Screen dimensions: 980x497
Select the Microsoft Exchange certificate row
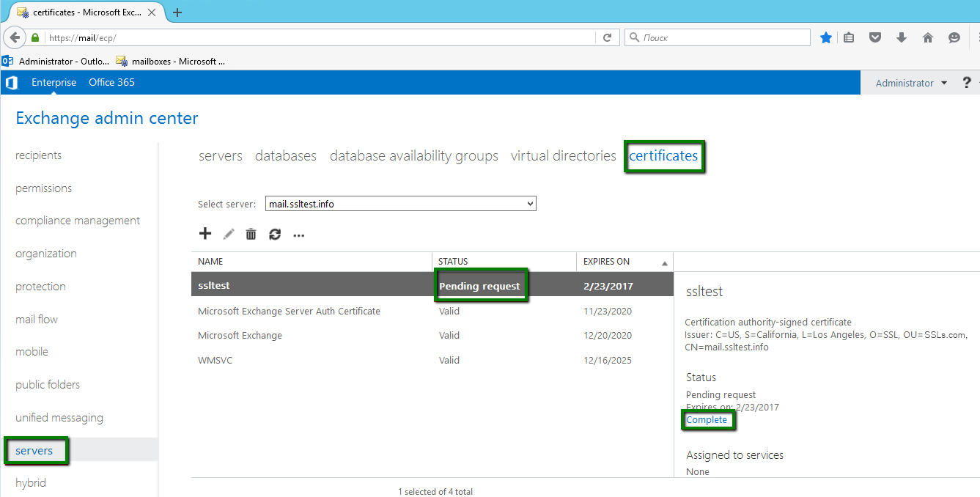432,336
